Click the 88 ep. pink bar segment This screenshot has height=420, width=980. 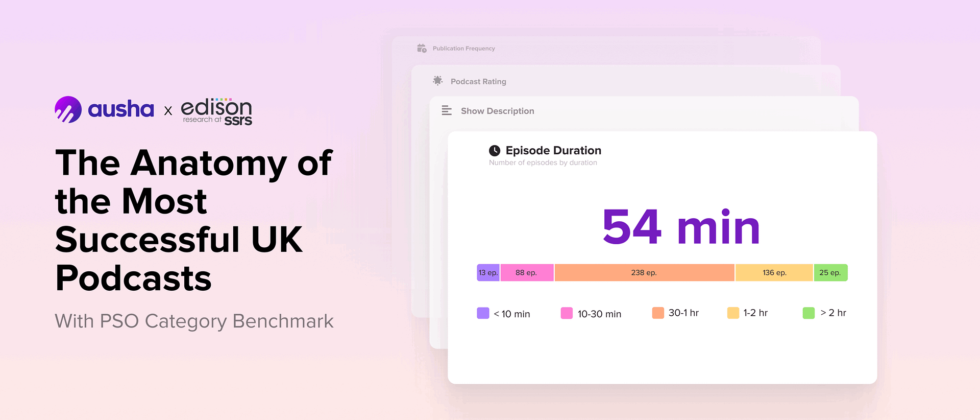point(527,273)
